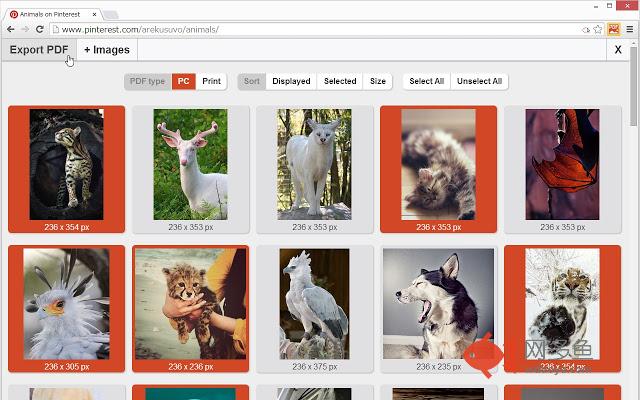
Task: Select the red bat thumbnail
Action: (562, 169)
